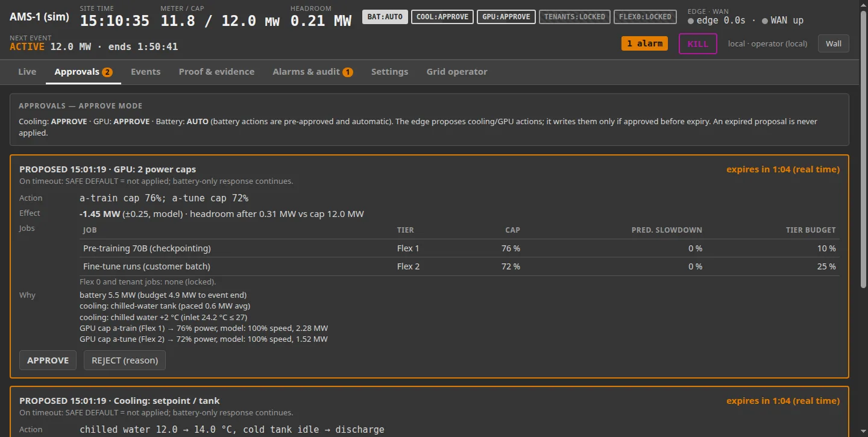Switch to the Events tab

[x=146, y=72]
